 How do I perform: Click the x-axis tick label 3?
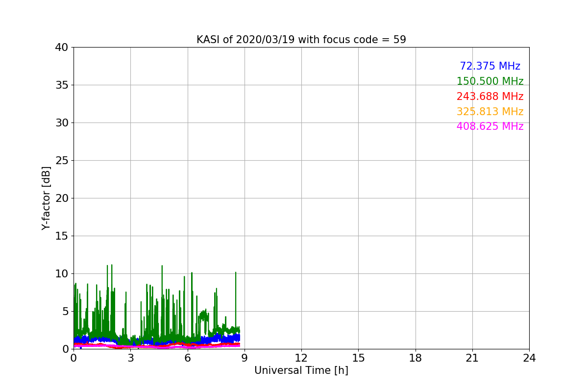click(130, 358)
